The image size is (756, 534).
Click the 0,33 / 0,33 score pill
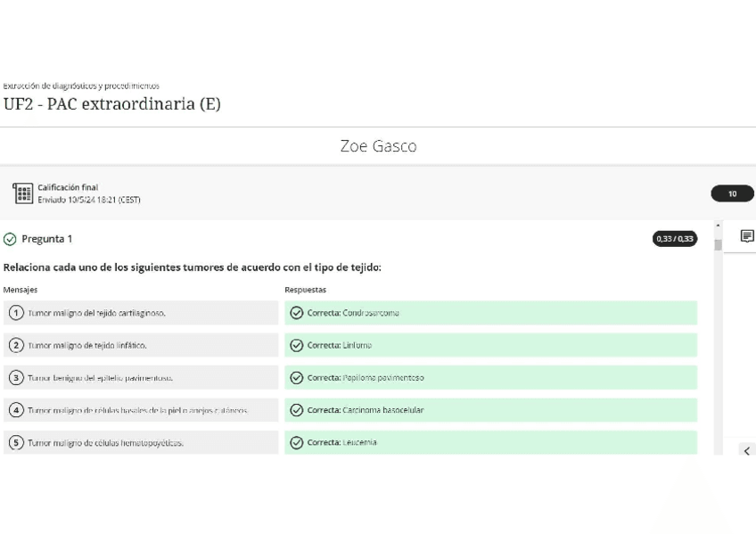(675, 239)
